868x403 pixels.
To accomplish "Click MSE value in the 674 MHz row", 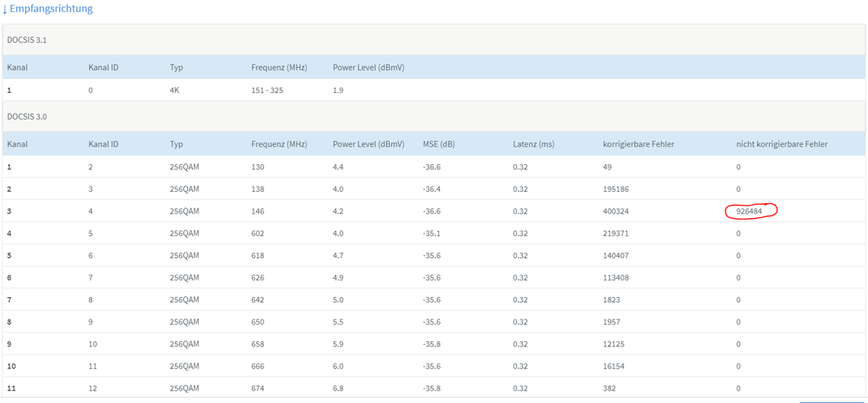I will 431,388.
